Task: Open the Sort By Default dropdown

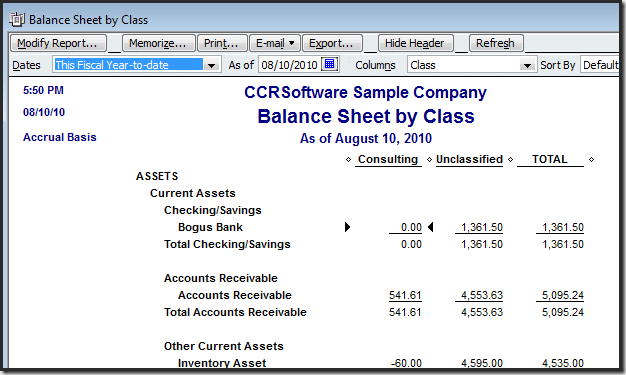Action: click(601, 65)
